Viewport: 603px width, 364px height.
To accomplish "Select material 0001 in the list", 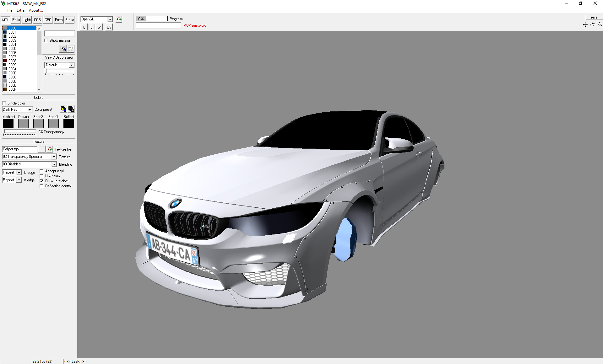I will pyautogui.click(x=19, y=32).
